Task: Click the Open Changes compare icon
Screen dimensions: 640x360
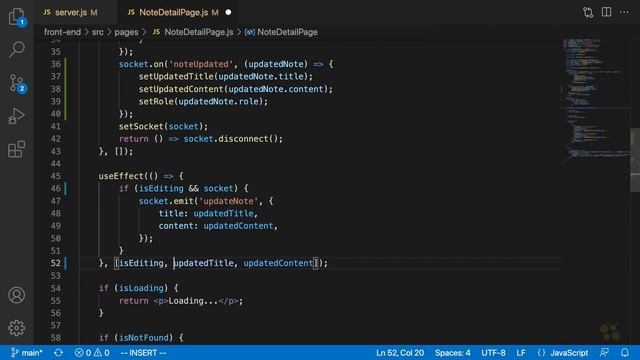Action: (x=588, y=12)
